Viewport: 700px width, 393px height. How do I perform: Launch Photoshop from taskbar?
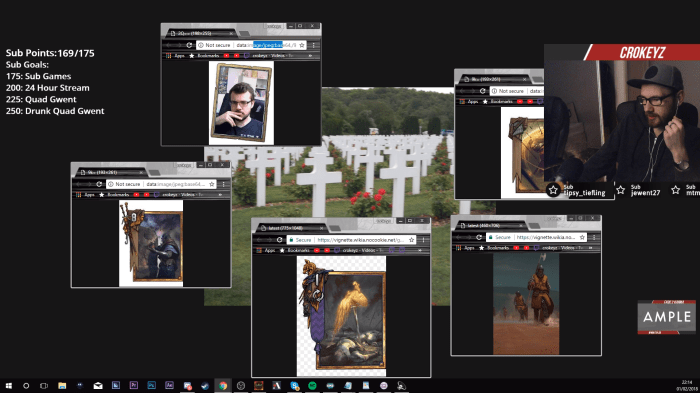tap(151, 385)
